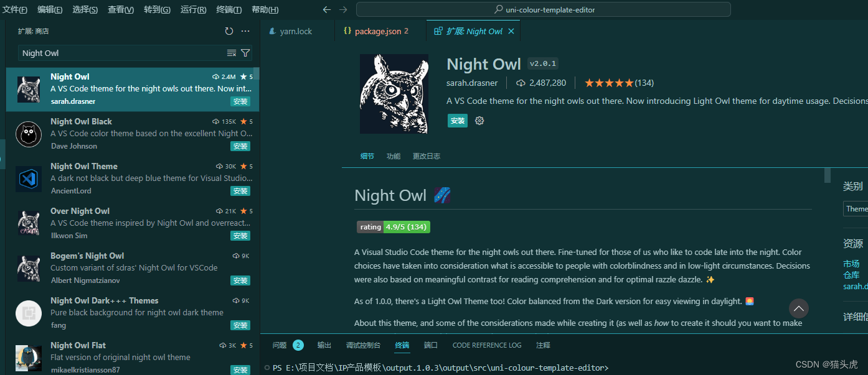Open the 输出 output panel tab

click(324, 345)
